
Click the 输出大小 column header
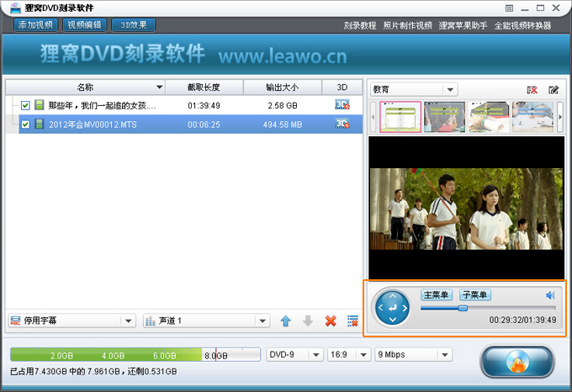pos(283,87)
